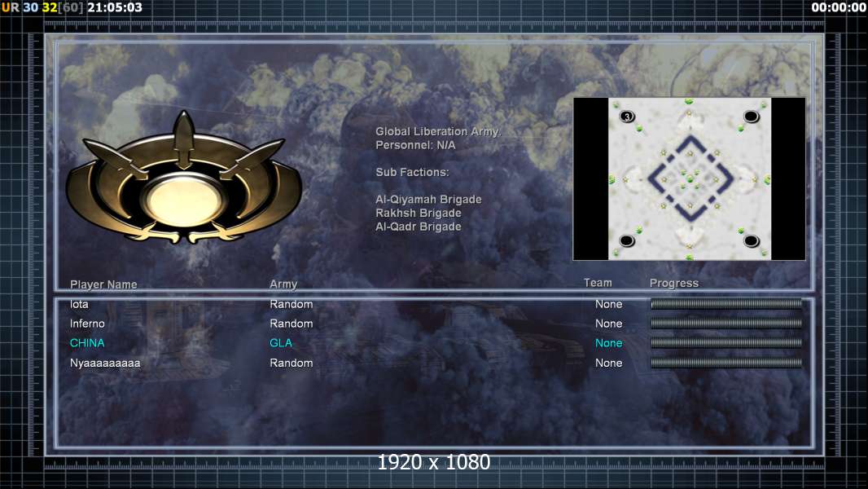The width and height of the screenshot is (868, 489).
Task: Click the Random army of Inferno
Action: click(x=292, y=324)
